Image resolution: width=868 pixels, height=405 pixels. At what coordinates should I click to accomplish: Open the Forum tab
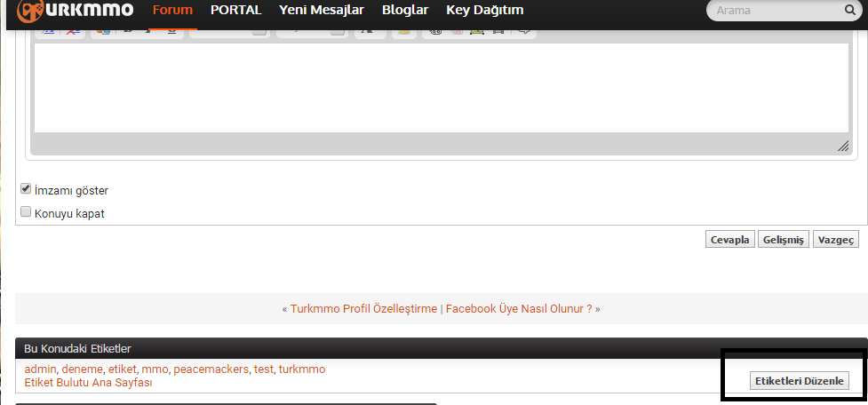click(172, 10)
